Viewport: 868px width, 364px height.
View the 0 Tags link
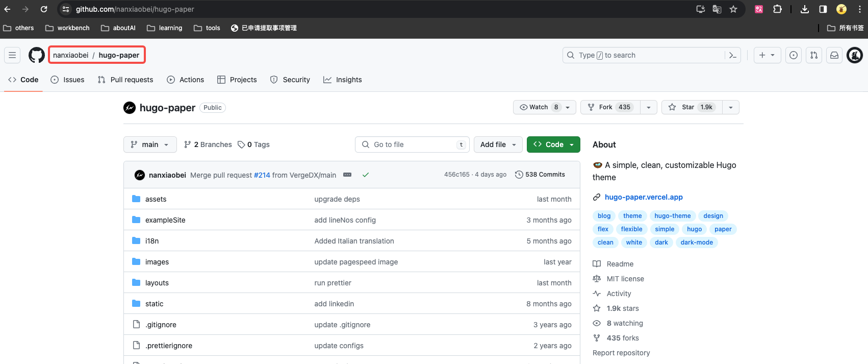253,144
